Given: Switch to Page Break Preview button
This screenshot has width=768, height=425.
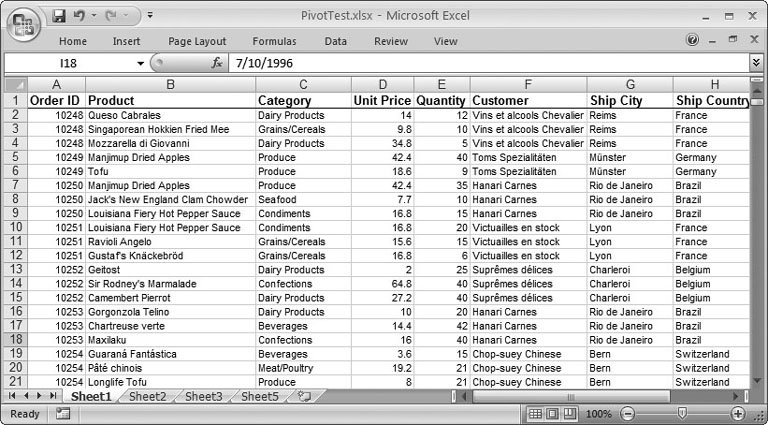Looking at the screenshot, I should point(571,414).
